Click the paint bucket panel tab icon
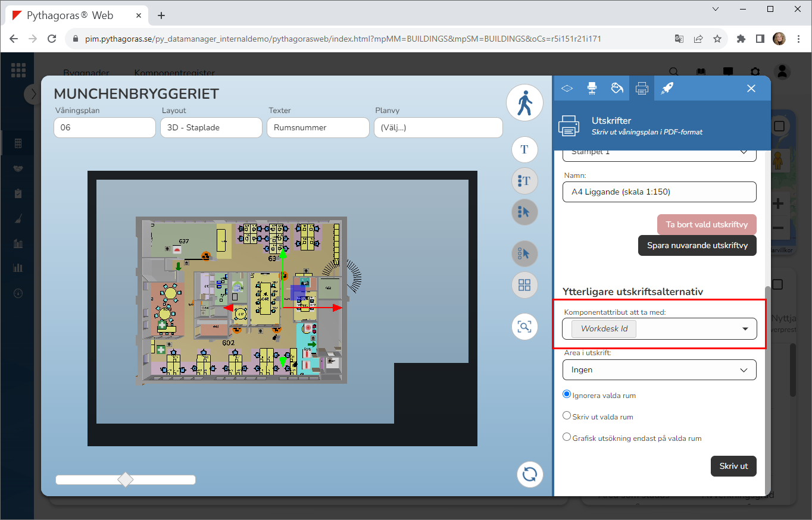 [617, 88]
